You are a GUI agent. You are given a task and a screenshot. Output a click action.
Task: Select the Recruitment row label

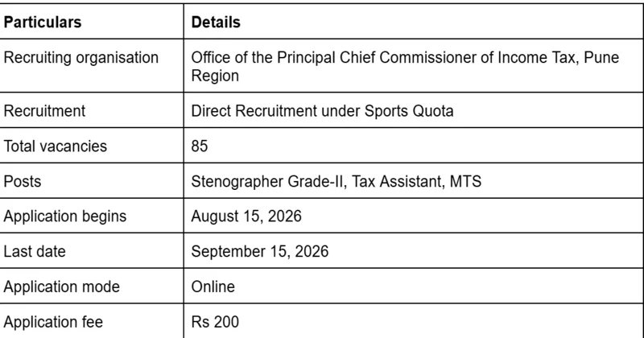tap(44, 111)
